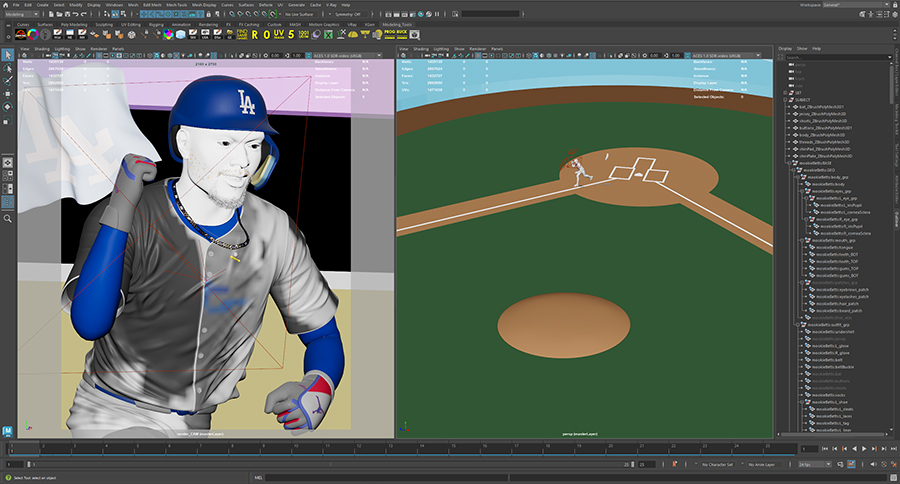Click the Find Same Names shelf button
Image resolution: width=900 pixels, height=484 pixels.
coord(242,34)
